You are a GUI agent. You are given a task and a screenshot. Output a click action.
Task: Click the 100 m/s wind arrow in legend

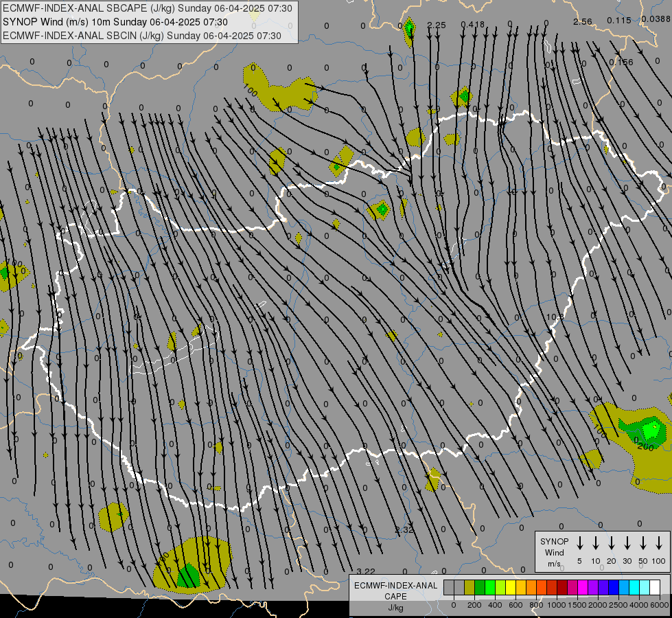coord(659,543)
